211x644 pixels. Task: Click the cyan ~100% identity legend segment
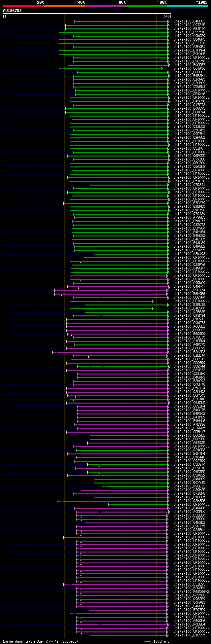click(x=187, y=6)
